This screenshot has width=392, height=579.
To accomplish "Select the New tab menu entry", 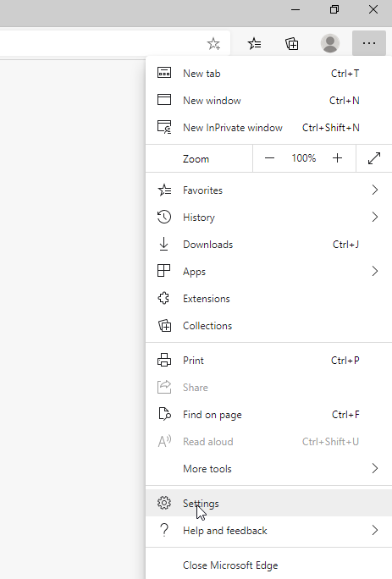I will tap(268, 73).
